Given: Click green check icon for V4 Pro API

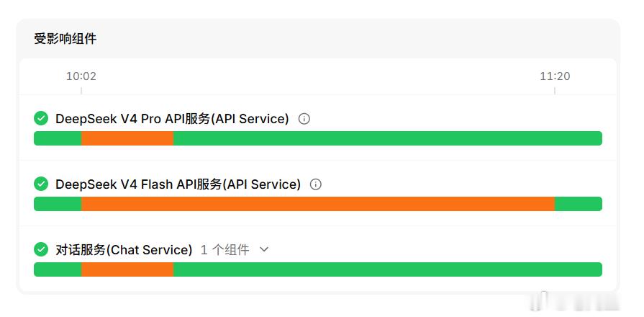Looking at the screenshot, I should pos(41,118).
